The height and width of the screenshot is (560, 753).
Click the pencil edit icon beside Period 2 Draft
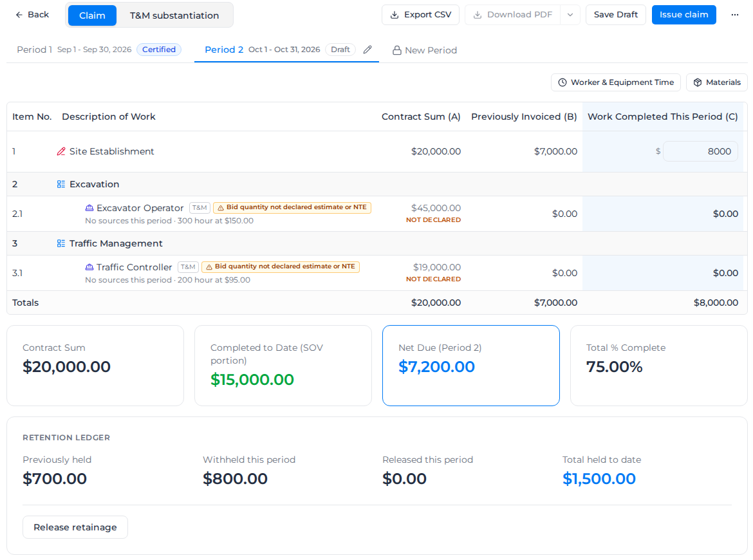pyautogui.click(x=367, y=50)
